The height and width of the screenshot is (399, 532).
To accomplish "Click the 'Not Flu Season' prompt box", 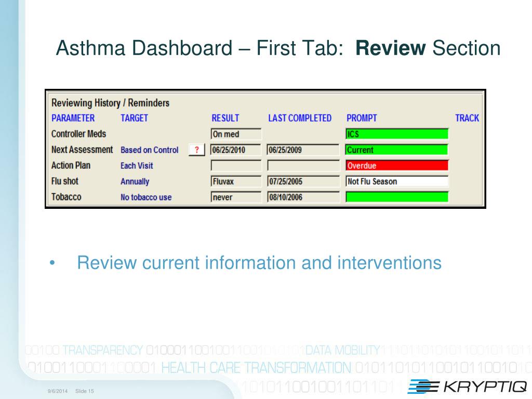I will tap(397, 181).
